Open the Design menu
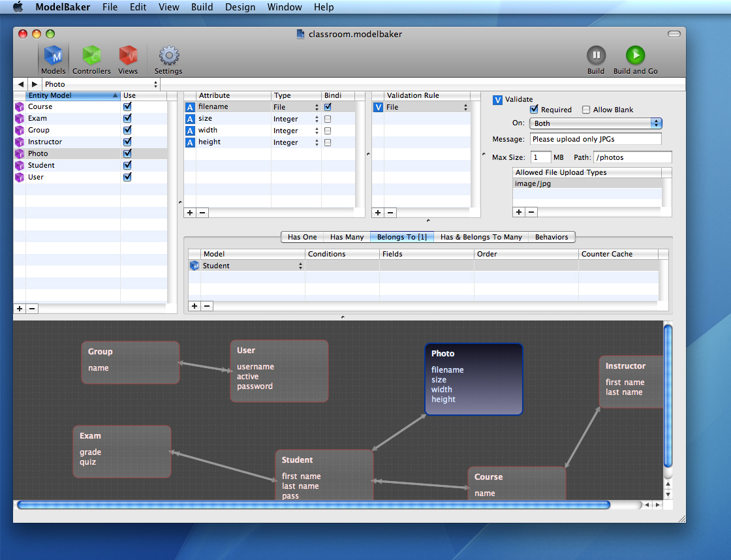 click(240, 7)
